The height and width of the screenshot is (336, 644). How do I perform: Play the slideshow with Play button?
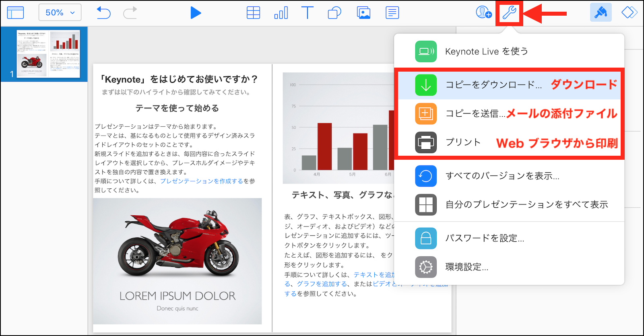(196, 13)
